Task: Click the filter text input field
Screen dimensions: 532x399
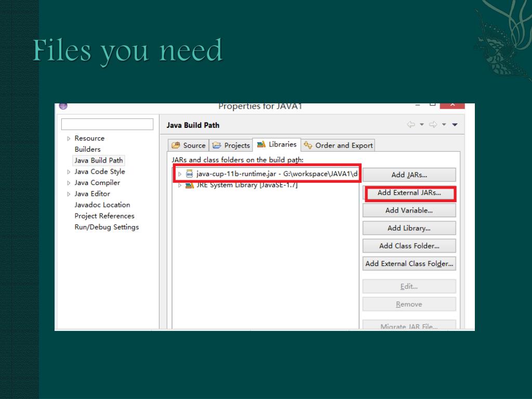Action: pyautogui.click(x=107, y=124)
